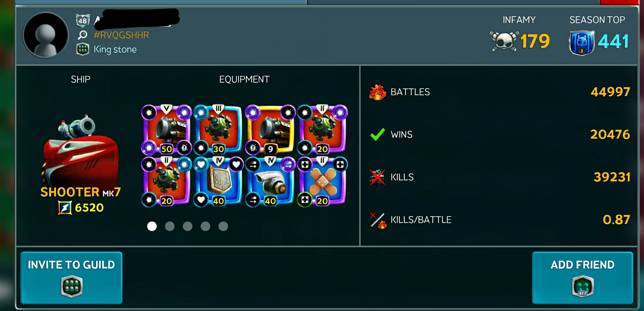
Task: Tap the Infamy skull icon
Action: (504, 41)
